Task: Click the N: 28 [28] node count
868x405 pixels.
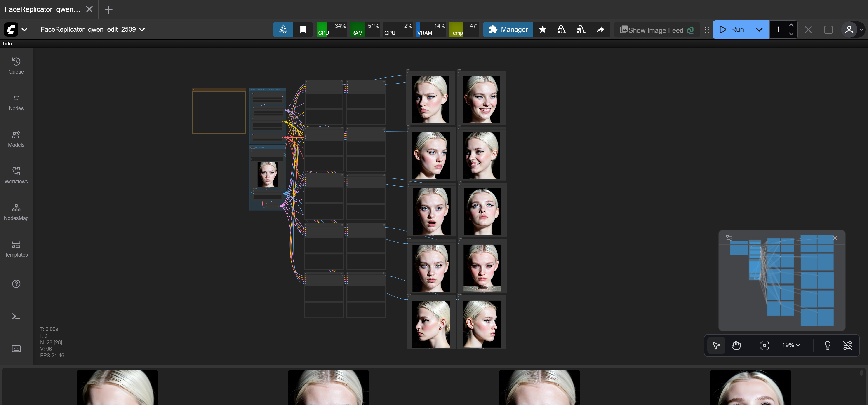Action: click(x=51, y=342)
